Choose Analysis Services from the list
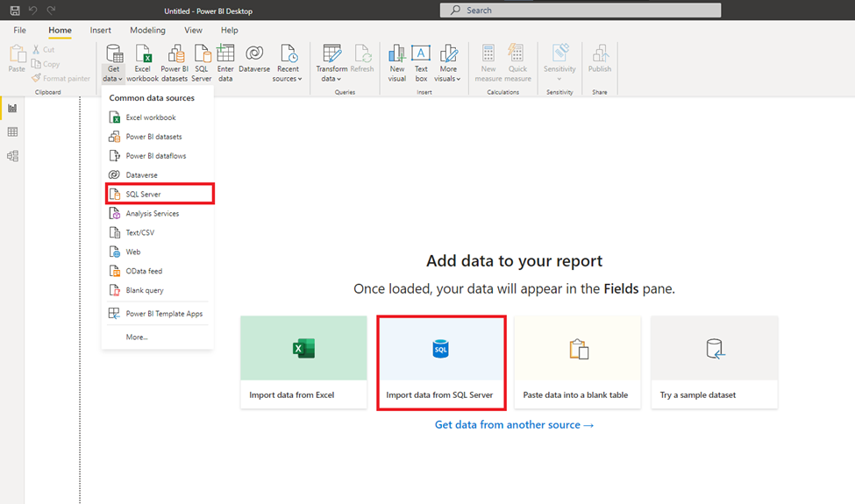Image resolution: width=855 pixels, height=504 pixels. pyautogui.click(x=158, y=213)
